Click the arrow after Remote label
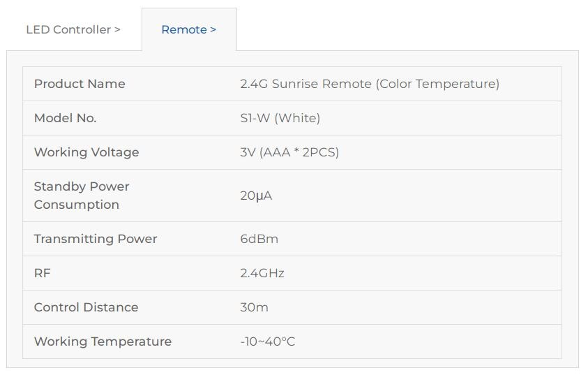This screenshot has height=375, width=588. pos(213,29)
